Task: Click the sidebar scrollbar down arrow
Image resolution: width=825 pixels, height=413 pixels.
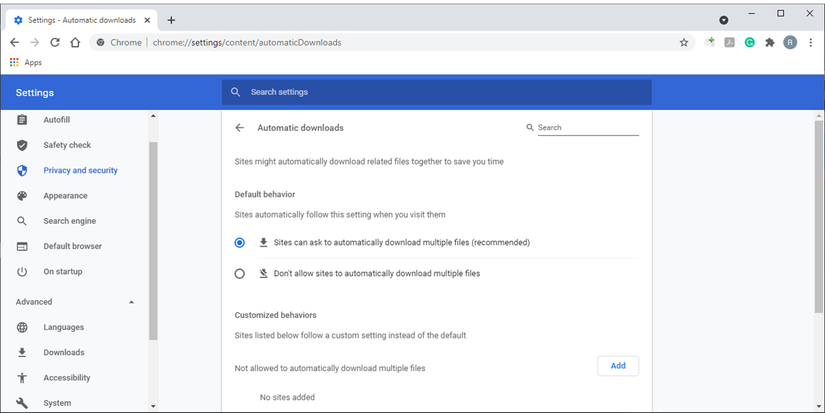Action: coord(153,406)
